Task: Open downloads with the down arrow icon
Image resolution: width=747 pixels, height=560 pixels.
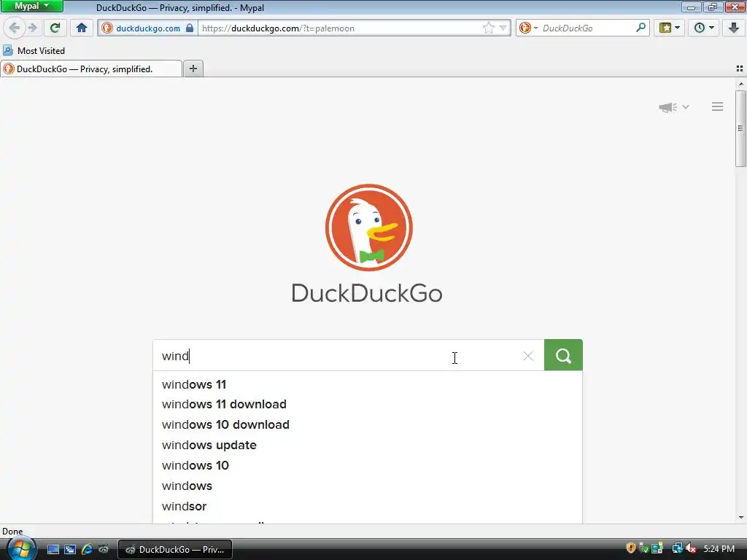Action: point(734,28)
